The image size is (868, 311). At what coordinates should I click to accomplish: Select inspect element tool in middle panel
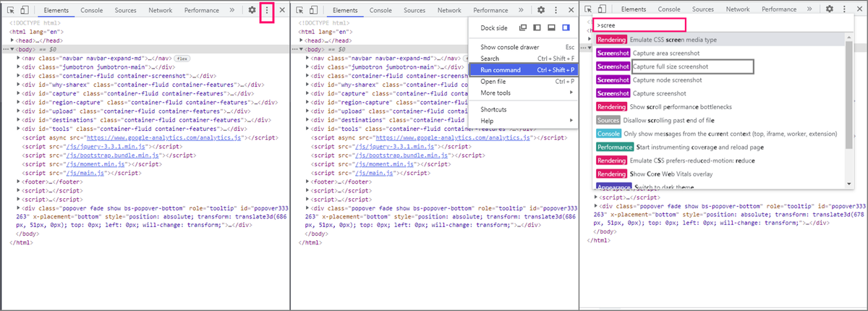click(x=300, y=10)
